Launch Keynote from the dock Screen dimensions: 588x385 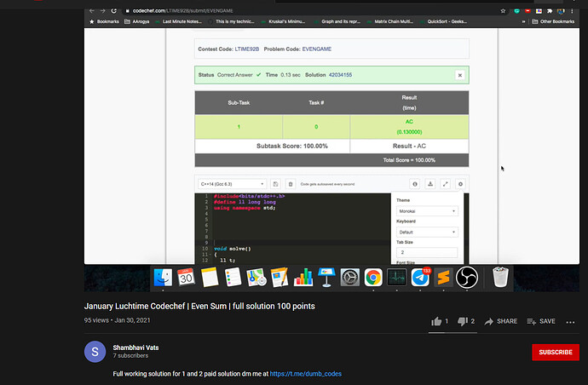[326, 278]
